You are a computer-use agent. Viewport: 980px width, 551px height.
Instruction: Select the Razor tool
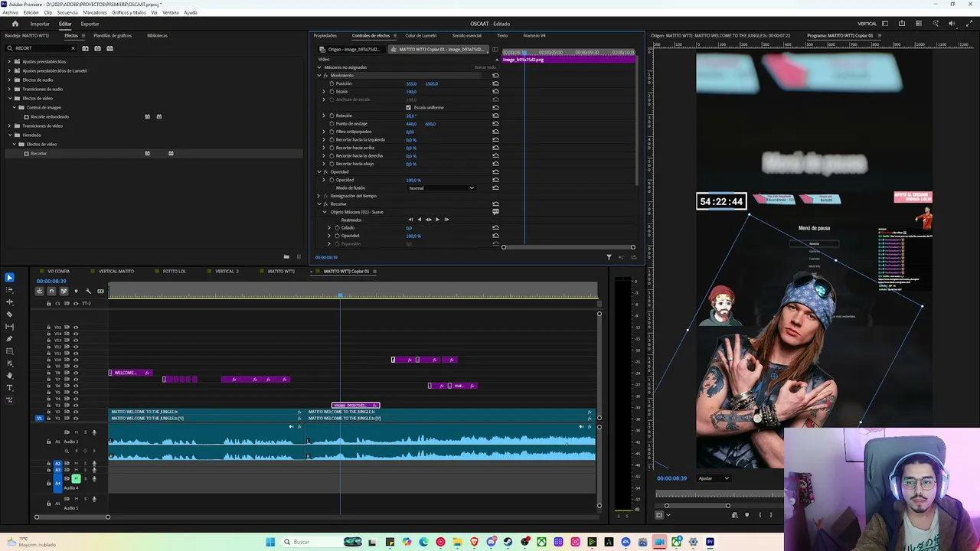[x=9, y=315]
